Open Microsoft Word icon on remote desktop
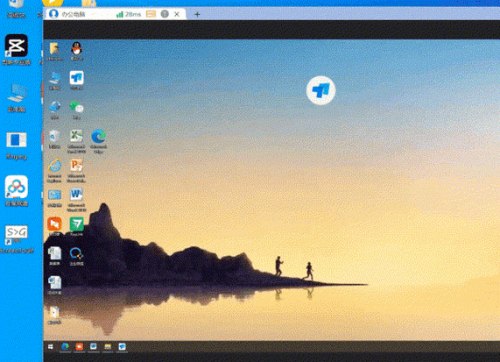This screenshot has width=500, height=362. (x=76, y=195)
